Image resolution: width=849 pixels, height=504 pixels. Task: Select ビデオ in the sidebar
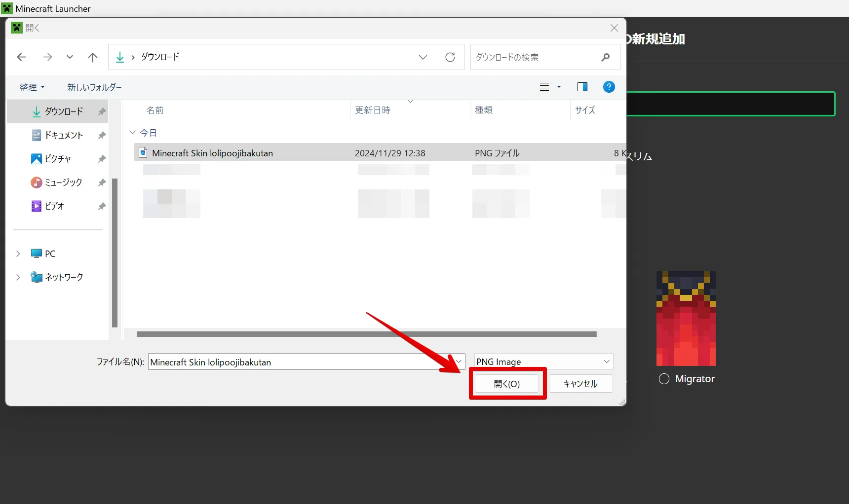tap(57, 206)
